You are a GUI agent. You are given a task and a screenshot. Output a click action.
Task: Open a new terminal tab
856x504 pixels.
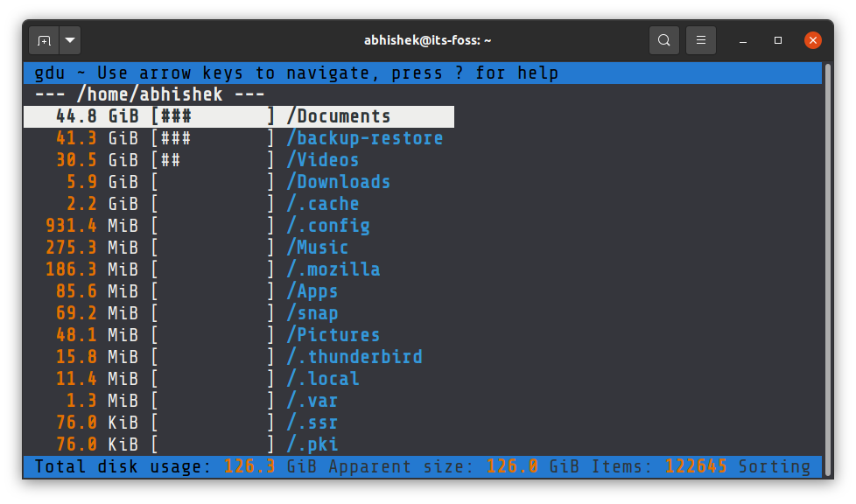tap(44, 39)
